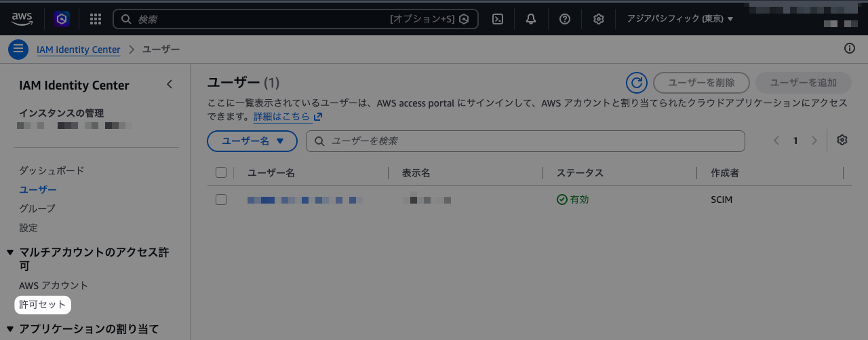
Task: Refresh the users list
Action: click(637, 83)
